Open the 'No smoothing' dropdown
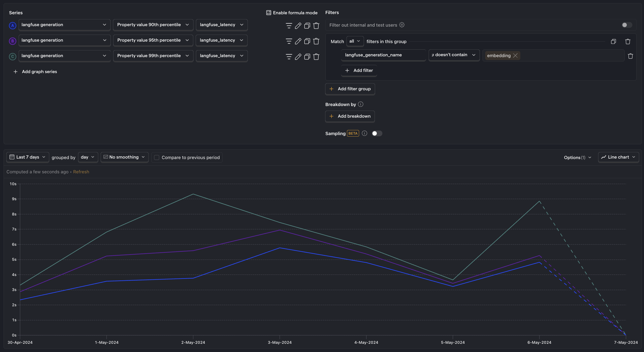The height and width of the screenshot is (352, 644). tap(124, 157)
